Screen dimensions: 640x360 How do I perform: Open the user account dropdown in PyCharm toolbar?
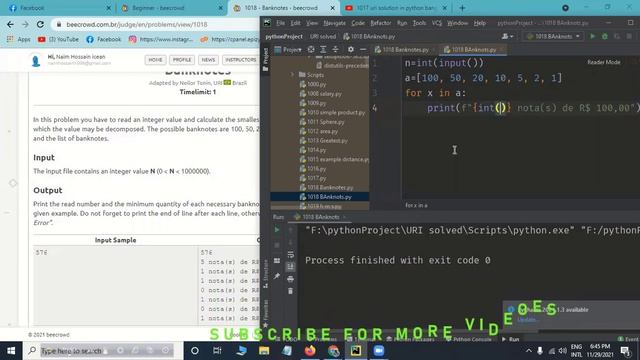pos(507,36)
